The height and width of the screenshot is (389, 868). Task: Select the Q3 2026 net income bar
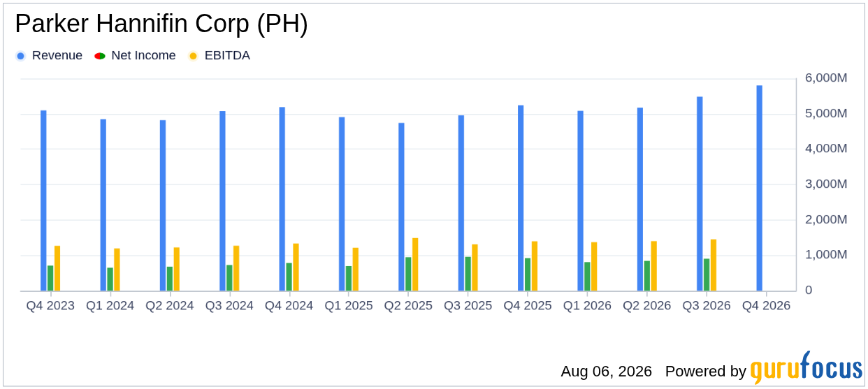707,274
